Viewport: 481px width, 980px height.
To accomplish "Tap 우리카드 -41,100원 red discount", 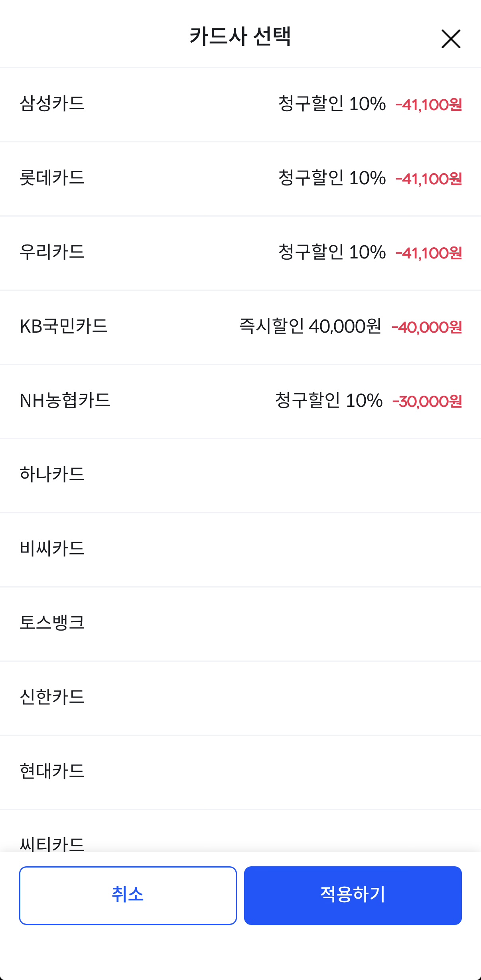I will click(x=429, y=253).
